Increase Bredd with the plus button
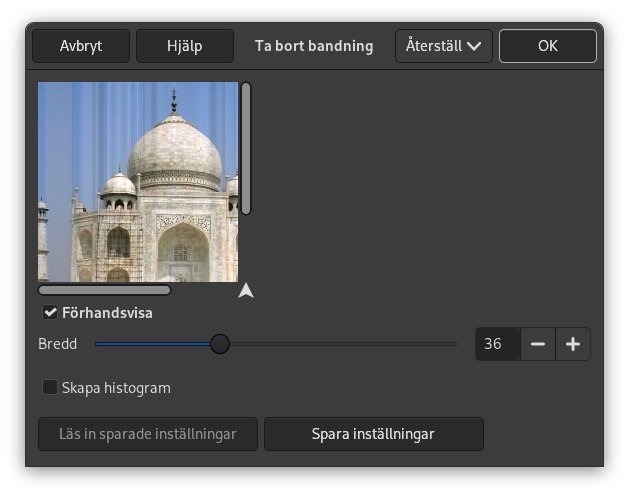Image resolution: width=629 pixels, height=495 pixels. [573, 344]
